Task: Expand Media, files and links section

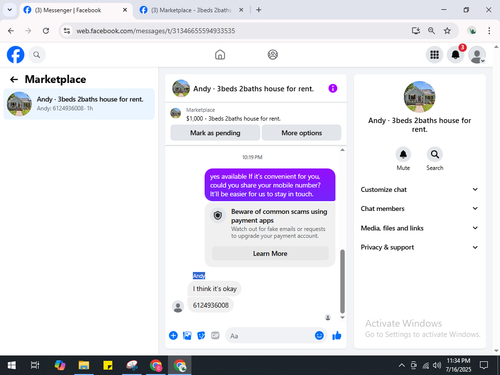Action: click(x=419, y=228)
